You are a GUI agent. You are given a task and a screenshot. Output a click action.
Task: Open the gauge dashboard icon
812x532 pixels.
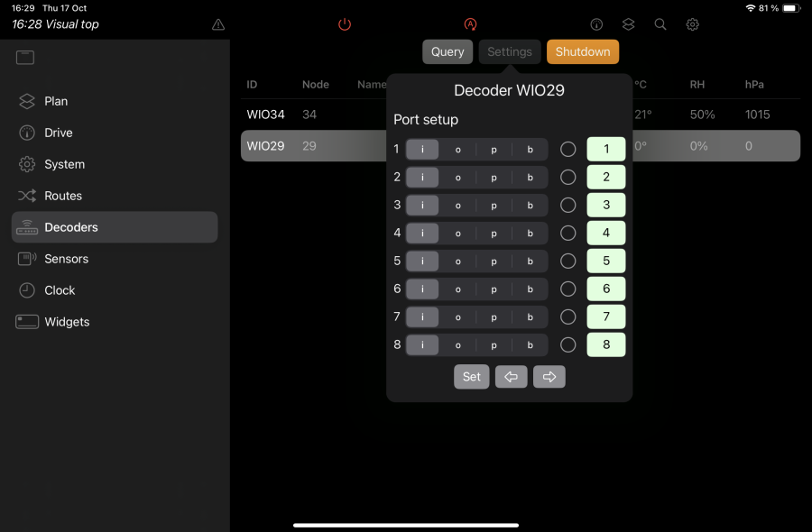tap(596, 24)
